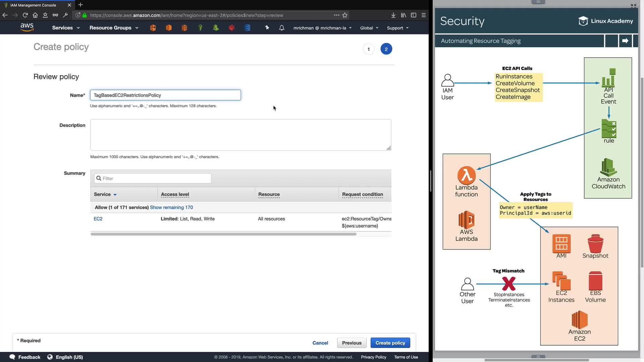Click the green IAM key shortcut icon
This screenshot has height=362, width=644.
pyautogui.click(x=200, y=28)
